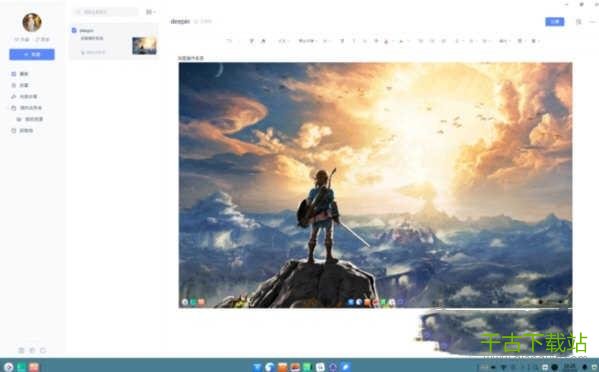This screenshot has width=599, height=372.
Task: Click the undo arrow in the editor toolbar
Action: click(x=229, y=41)
